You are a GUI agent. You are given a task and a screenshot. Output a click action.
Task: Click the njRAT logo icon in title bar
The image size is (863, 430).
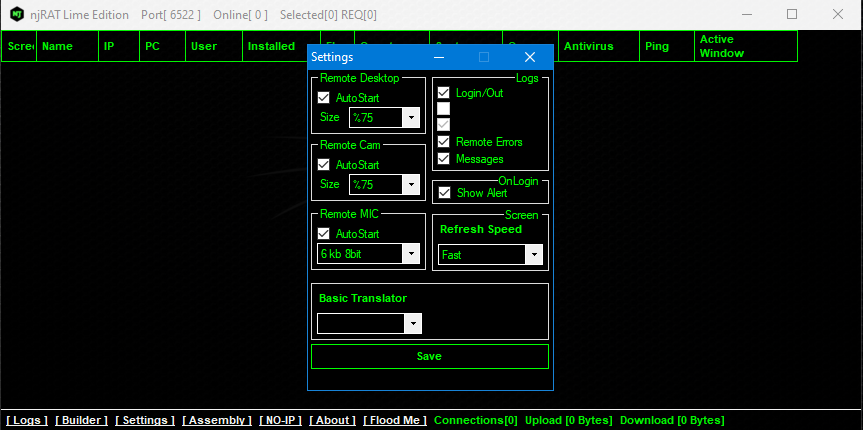point(17,15)
